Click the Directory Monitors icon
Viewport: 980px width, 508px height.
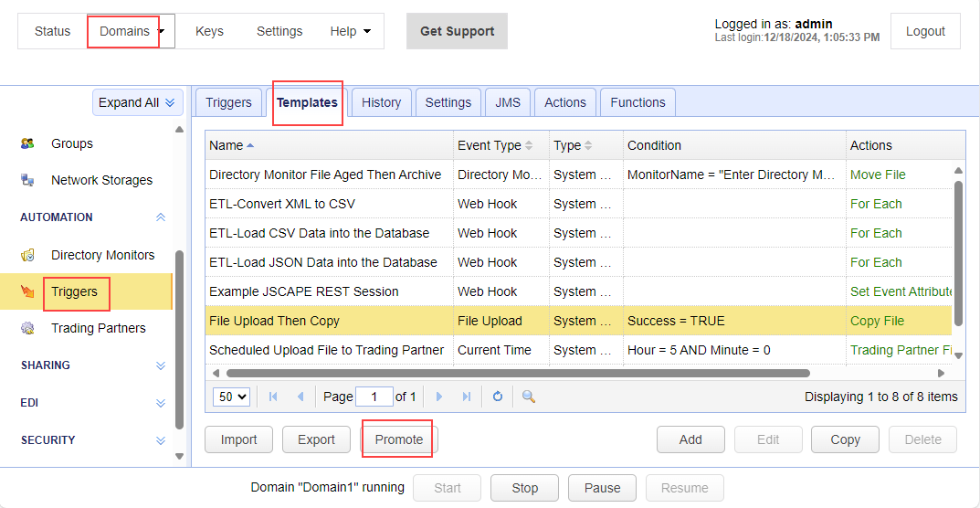(27, 255)
